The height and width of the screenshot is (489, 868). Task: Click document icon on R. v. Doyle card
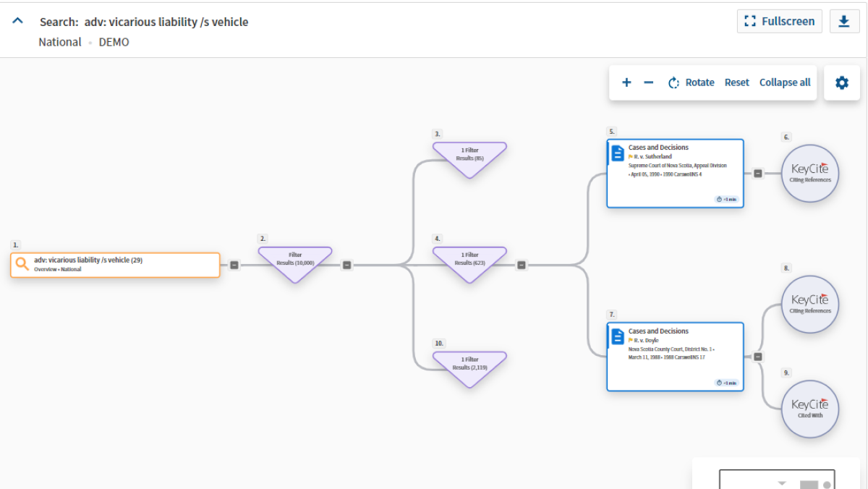point(618,337)
